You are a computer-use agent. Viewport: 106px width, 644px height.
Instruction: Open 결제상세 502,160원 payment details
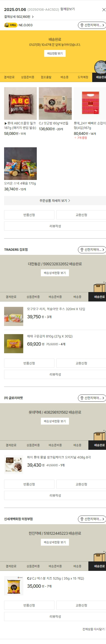click(19, 17)
